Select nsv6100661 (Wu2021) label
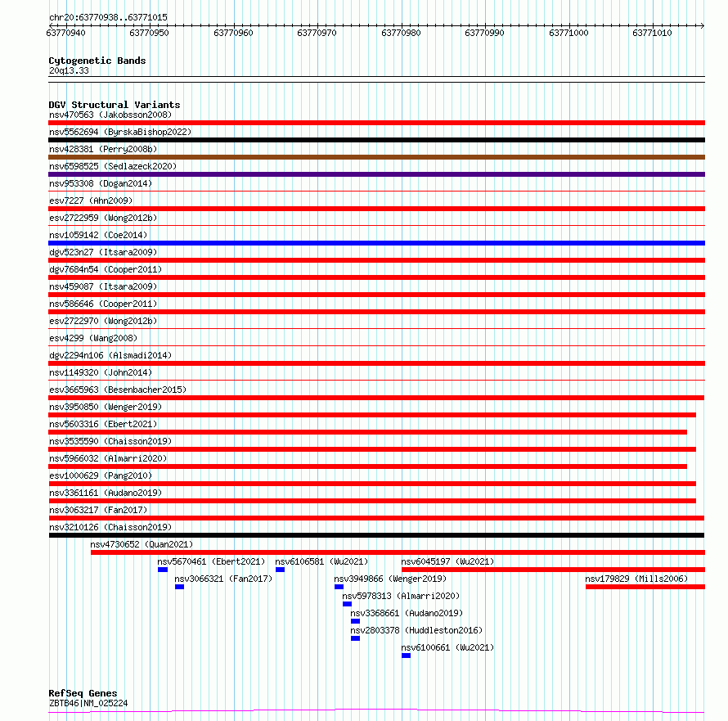Screen dimensions: 728x721 (447, 647)
